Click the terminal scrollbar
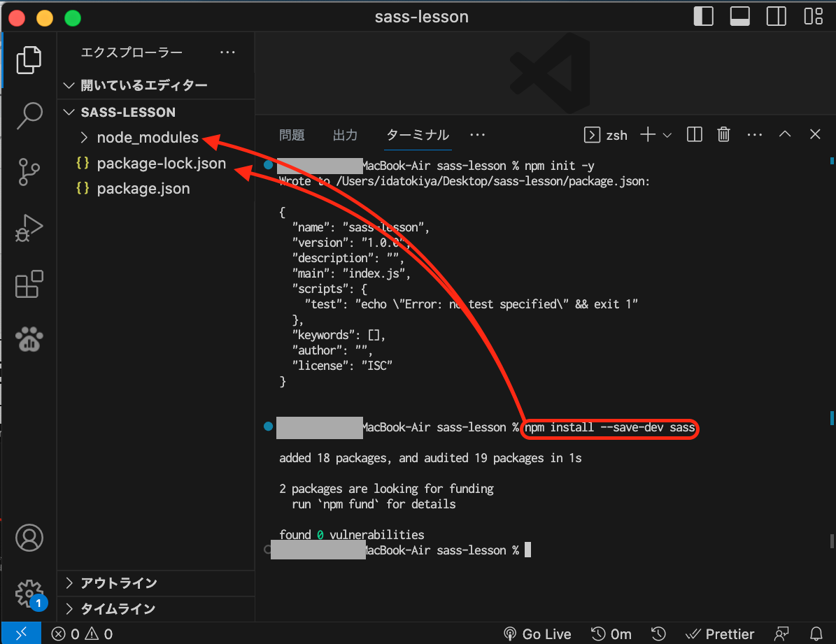 pyautogui.click(x=831, y=541)
